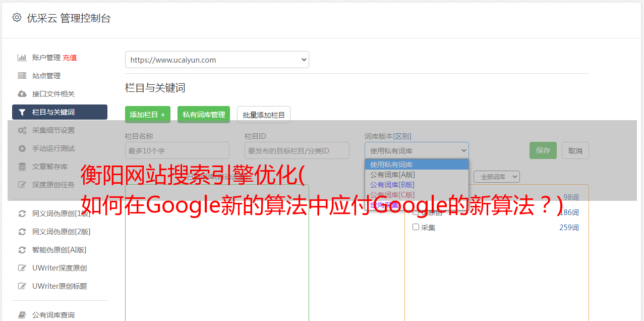Viewport: 644px width, 321px height.
Task: Click the 添加栏目 + button
Action: [148, 115]
